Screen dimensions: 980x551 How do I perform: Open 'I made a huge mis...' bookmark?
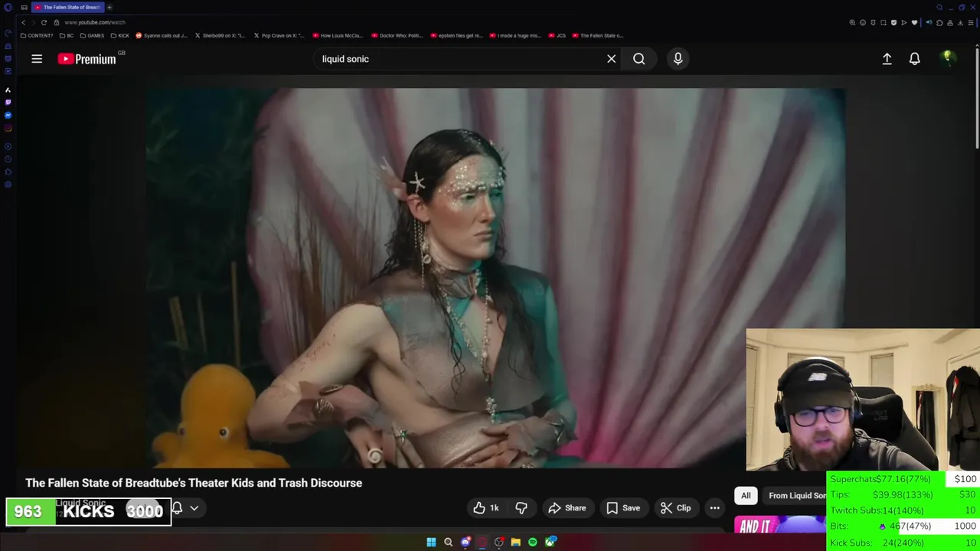pos(514,35)
